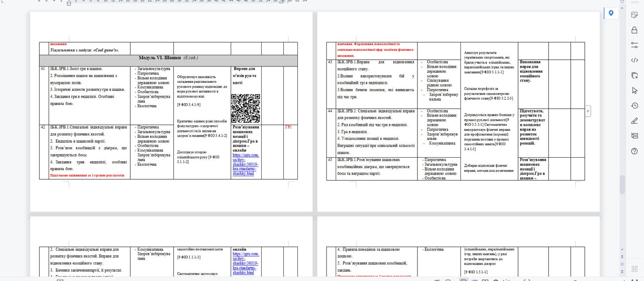Click red "Підсумкове оцінювання за 1 групою результатів" text
The width and height of the screenshot is (644, 281).
87,176
